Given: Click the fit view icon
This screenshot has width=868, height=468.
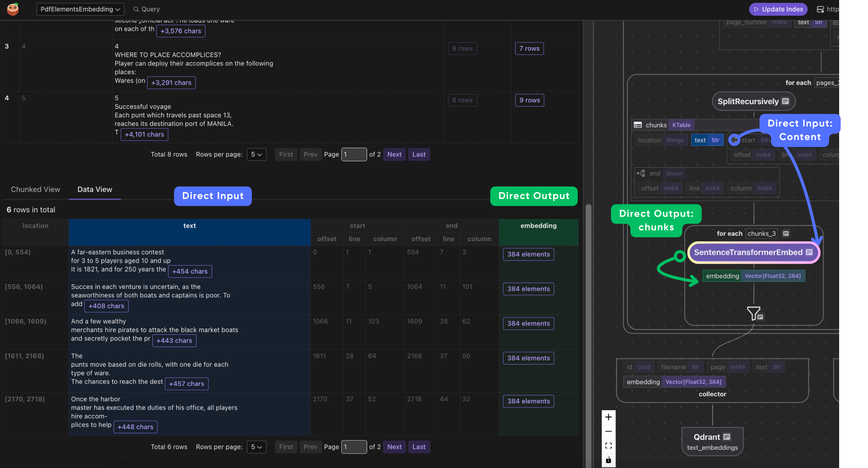Looking at the screenshot, I should click(608, 446).
